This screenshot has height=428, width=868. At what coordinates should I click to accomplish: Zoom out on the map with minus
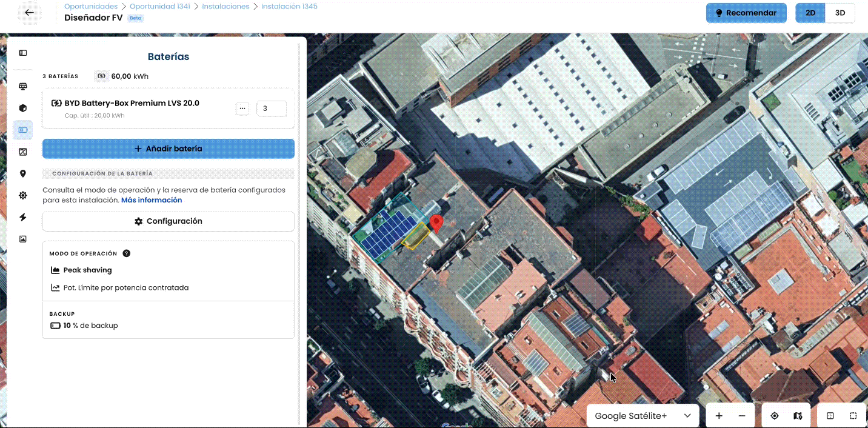pos(742,416)
